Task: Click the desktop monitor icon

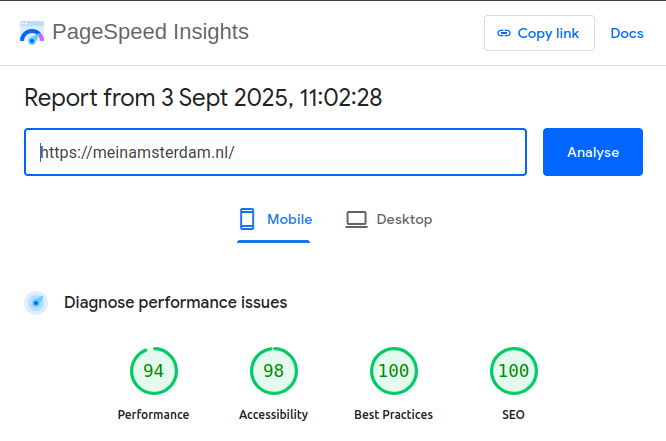Action: [357, 219]
